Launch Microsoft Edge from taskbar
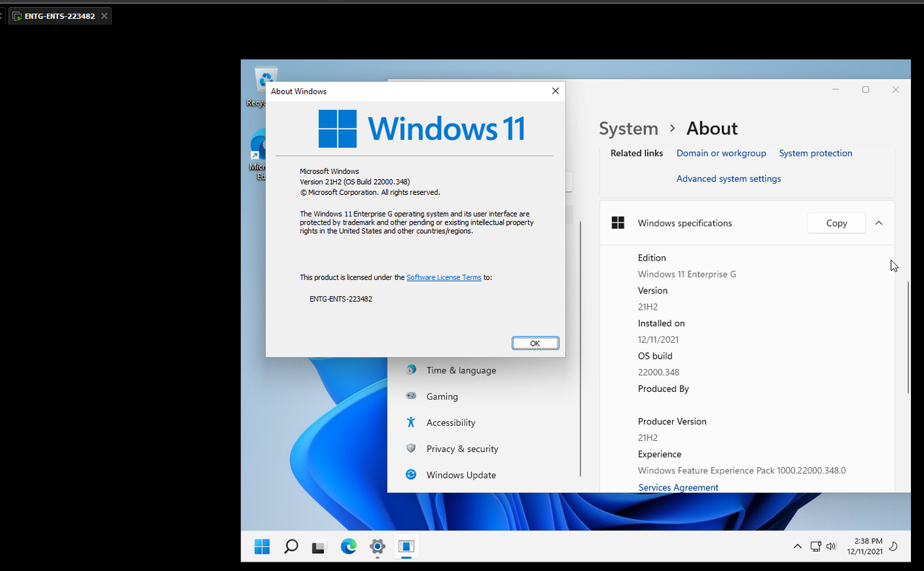924x571 pixels. [x=349, y=547]
